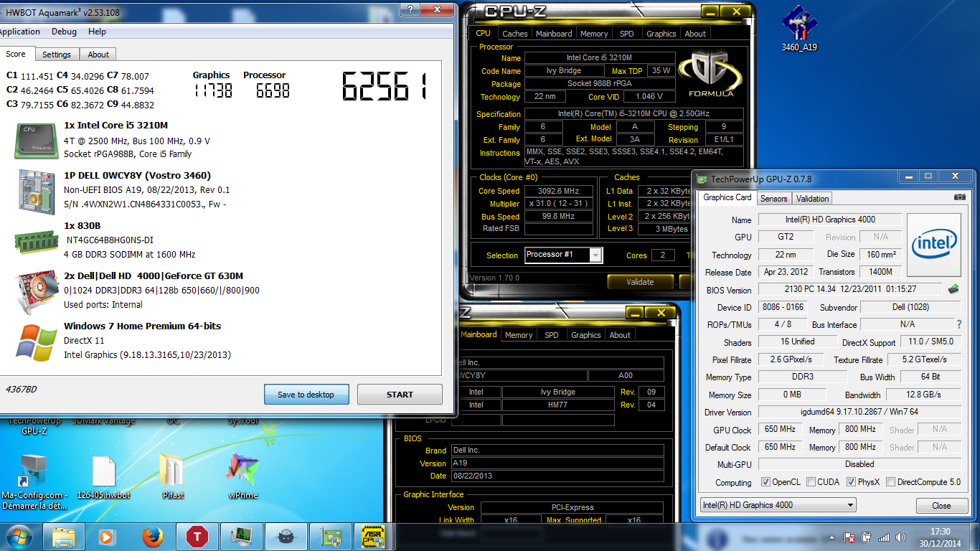Open the Windows Start menu
The width and height of the screenshot is (980, 551).
pos(19,537)
